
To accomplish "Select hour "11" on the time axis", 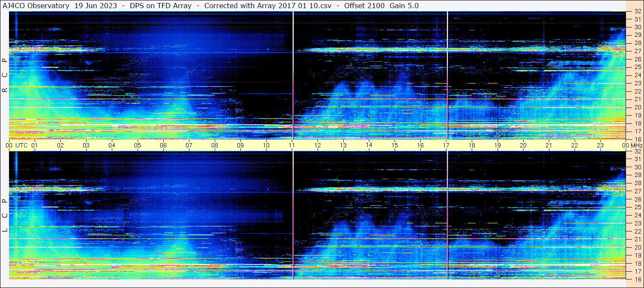I will coord(292,145).
